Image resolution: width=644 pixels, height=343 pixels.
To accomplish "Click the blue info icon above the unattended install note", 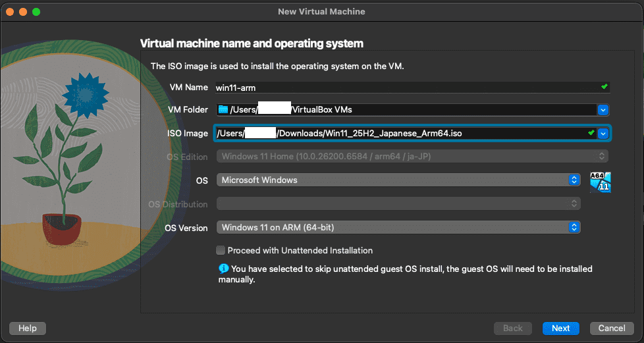I will (x=223, y=269).
